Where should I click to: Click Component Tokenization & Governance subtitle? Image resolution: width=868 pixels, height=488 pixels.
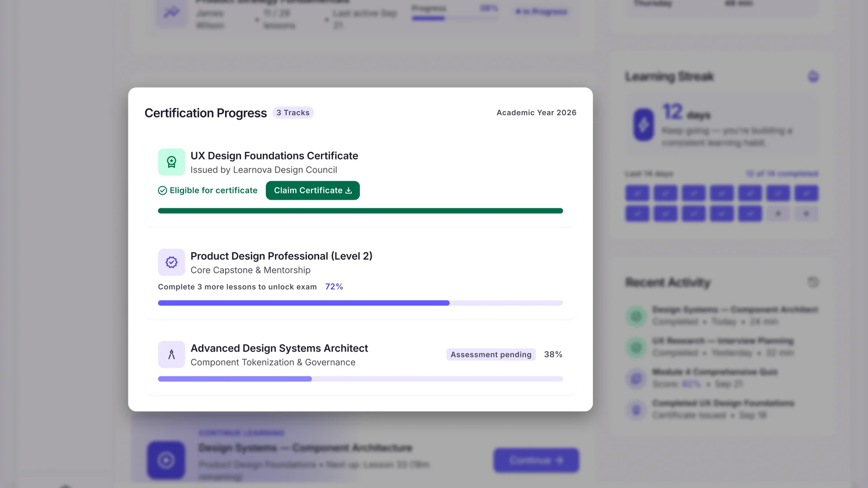point(273,362)
